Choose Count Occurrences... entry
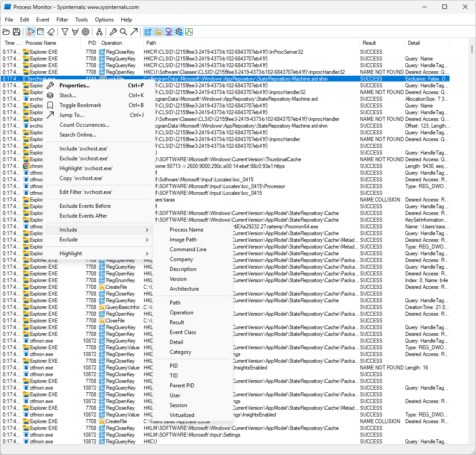This screenshot has height=455, width=476. pos(99,125)
